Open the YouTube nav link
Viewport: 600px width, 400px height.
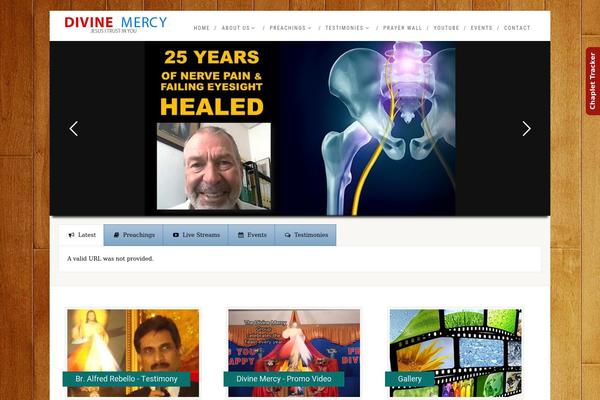pos(446,28)
